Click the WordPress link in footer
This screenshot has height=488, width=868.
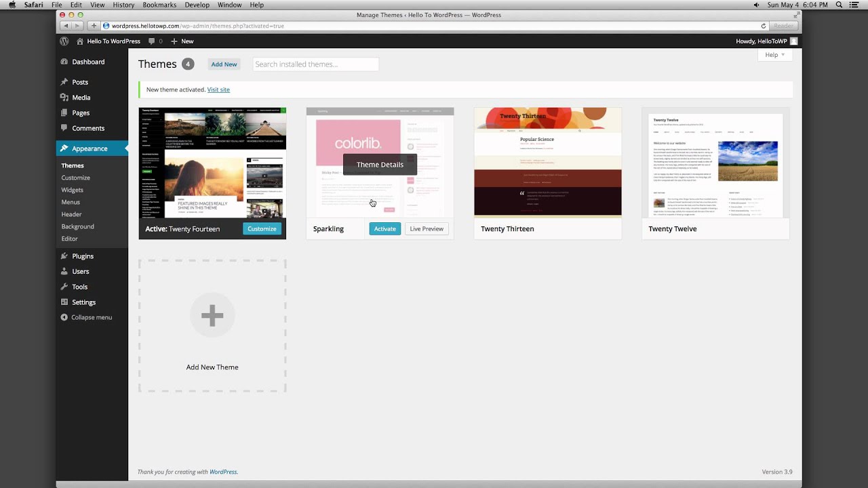click(223, 472)
